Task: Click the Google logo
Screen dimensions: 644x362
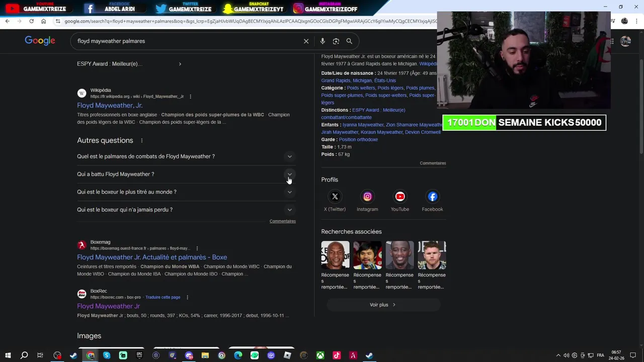Action: (x=40, y=41)
